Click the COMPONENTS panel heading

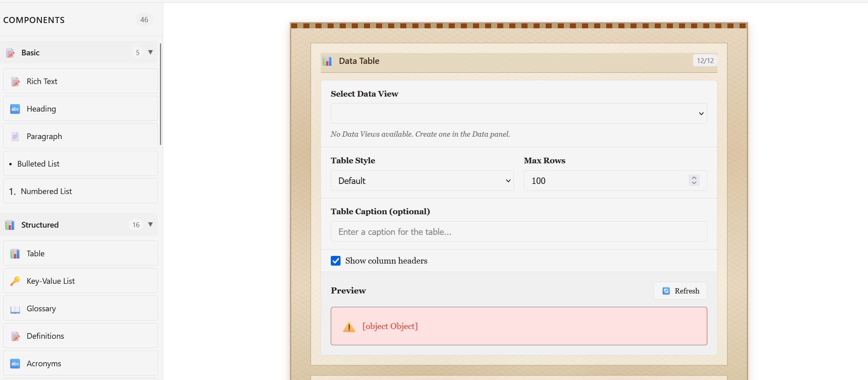click(x=34, y=20)
